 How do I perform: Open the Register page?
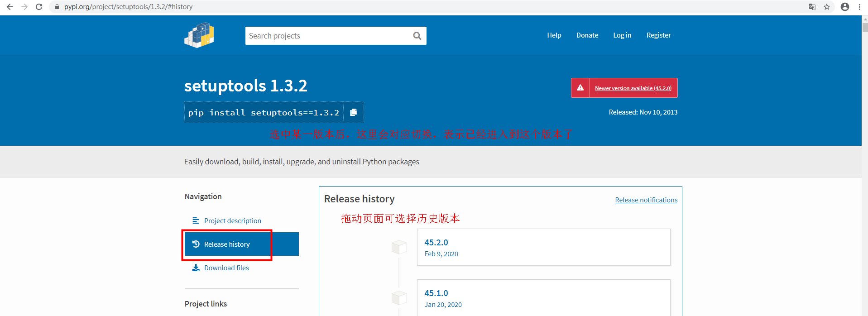658,35
